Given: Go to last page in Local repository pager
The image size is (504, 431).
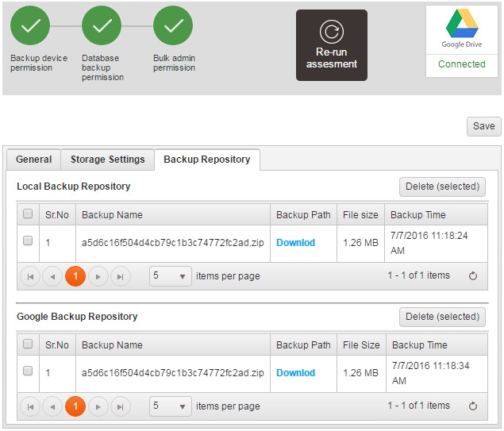Looking at the screenshot, I should pos(120,276).
